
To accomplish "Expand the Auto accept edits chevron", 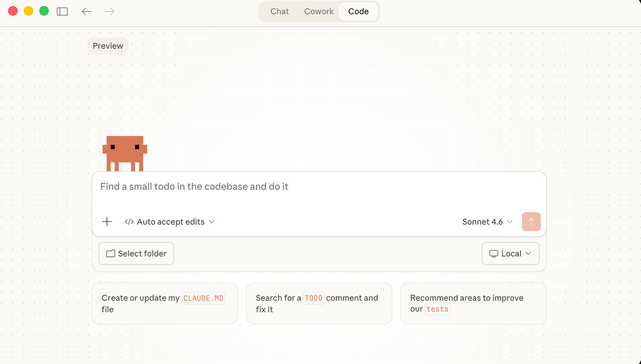I will (212, 222).
